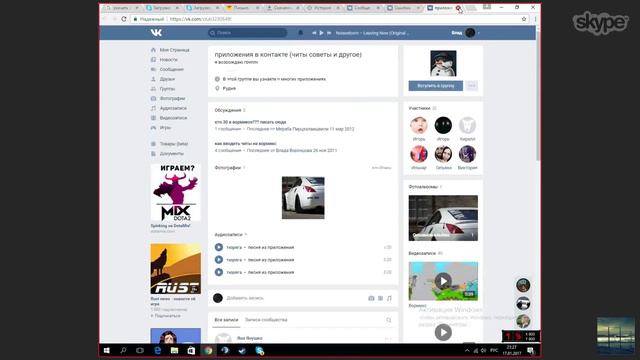Click the Chrome address bar URL
Image resolution: width=640 pixels, height=360 pixels.
(200, 19)
